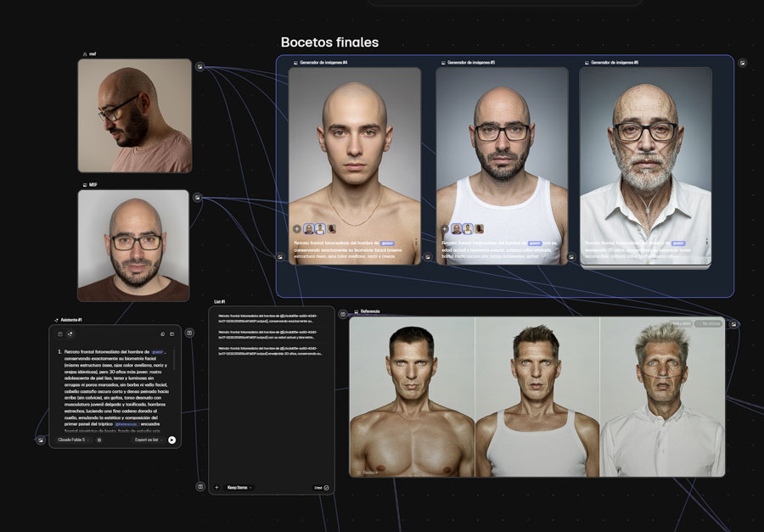Open the text view icon in Asistente #1 header
This screenshot has width=764, height=532.
tap(60, 334)
